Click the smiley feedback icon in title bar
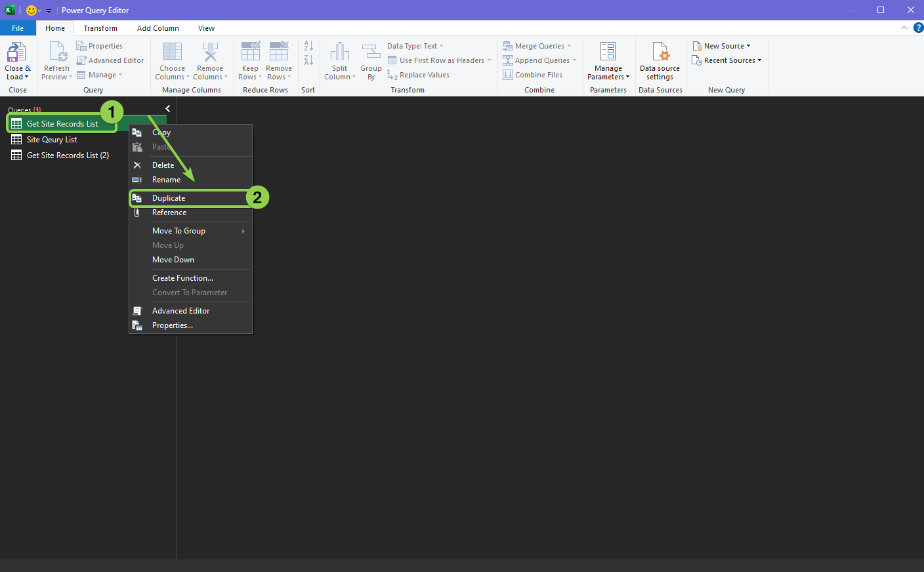The height and width of the screenshot is (572, 924). pyautogui.click(x=31, y=10)
